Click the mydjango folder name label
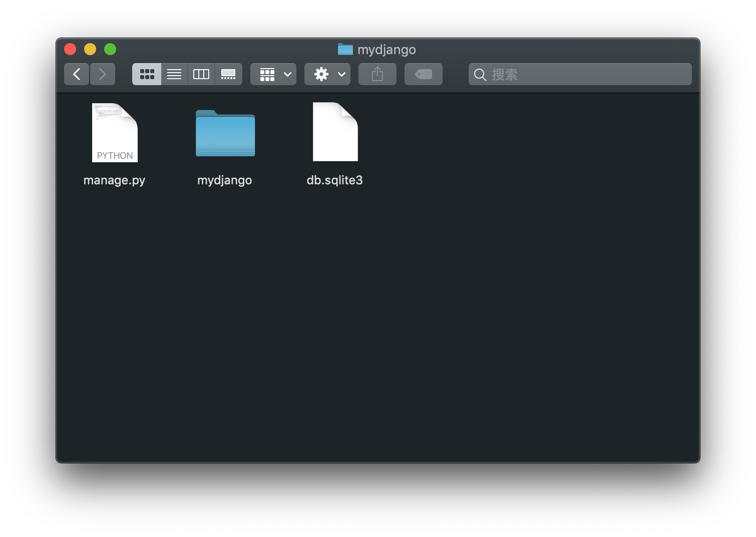Image resolution: width=756 pixels, height=537 pixels. click(x=225, y=180)
